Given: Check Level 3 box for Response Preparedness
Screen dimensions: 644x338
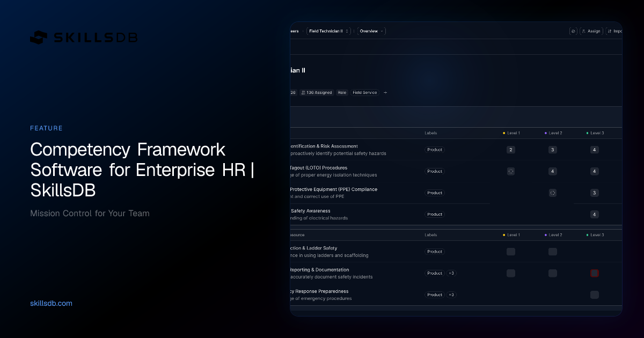Looking at the screenshot, I should click(x=595, y=295).
